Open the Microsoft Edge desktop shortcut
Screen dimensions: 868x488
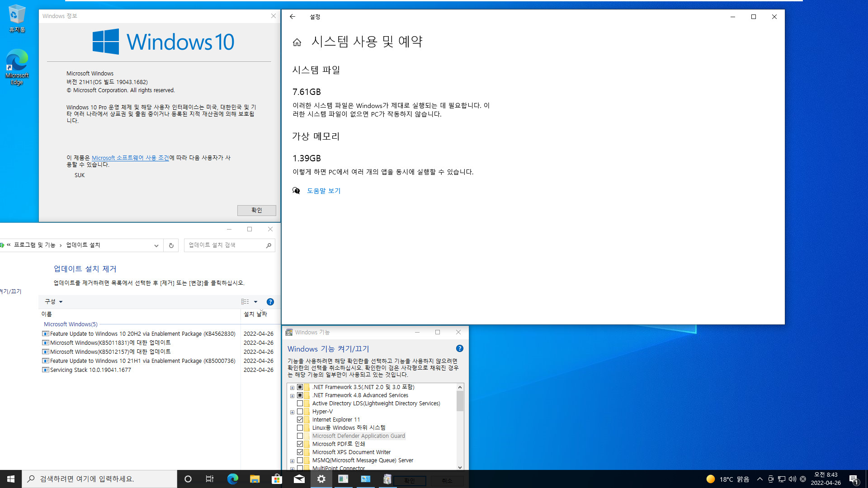(17, 67)
